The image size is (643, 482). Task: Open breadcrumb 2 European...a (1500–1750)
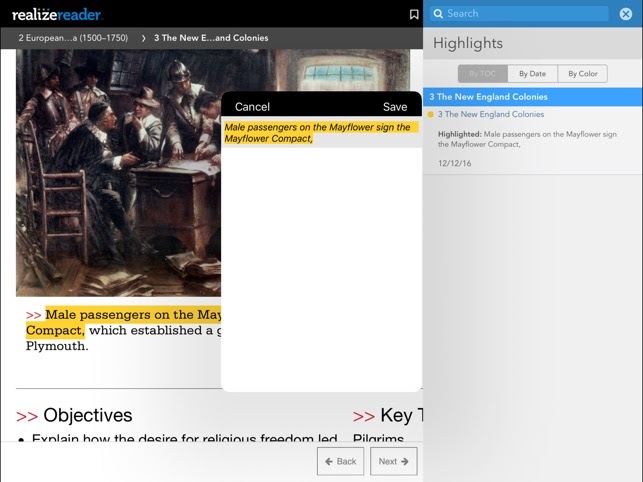pyautogui.click(x=73, y=38)
